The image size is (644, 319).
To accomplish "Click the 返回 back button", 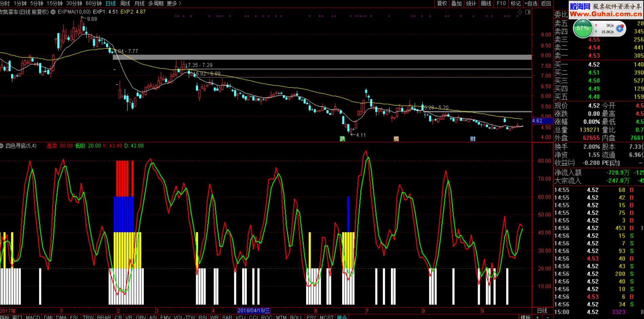I will coord(546,3).
